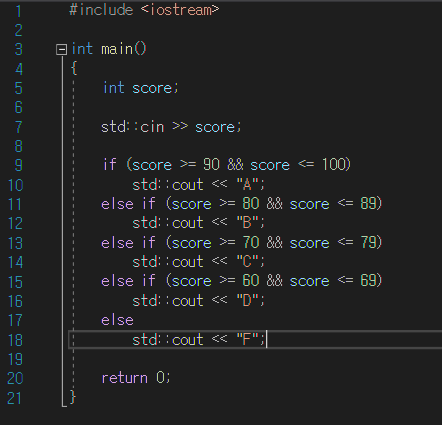The image size is (442, 425).
Task: Click the 0 in return statement
Action: (160, 378)
